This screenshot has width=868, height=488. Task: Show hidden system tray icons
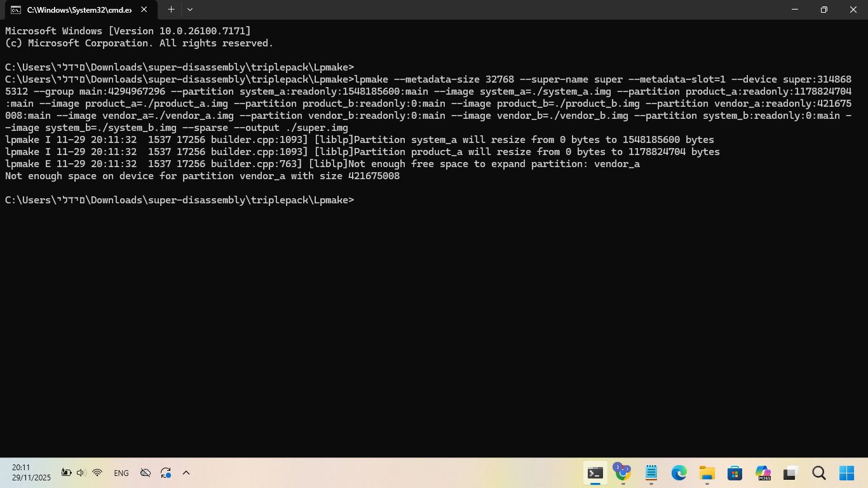pos(186,473)
